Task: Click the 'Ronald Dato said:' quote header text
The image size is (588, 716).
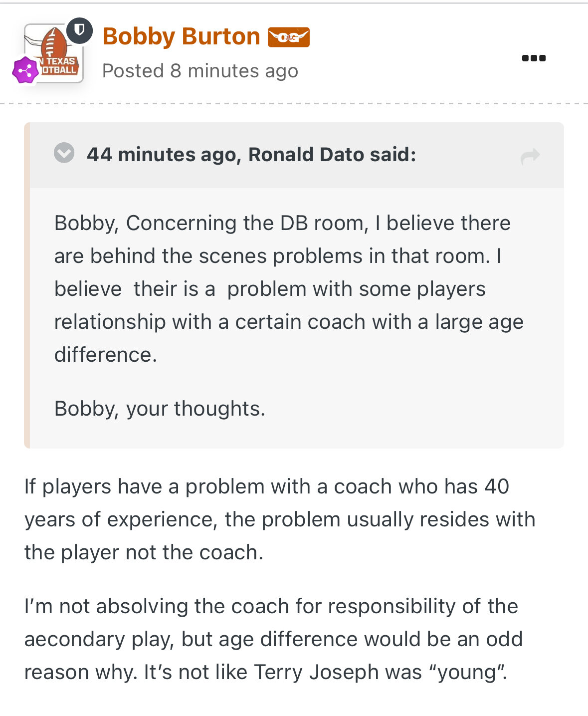Action: (332, 155)
